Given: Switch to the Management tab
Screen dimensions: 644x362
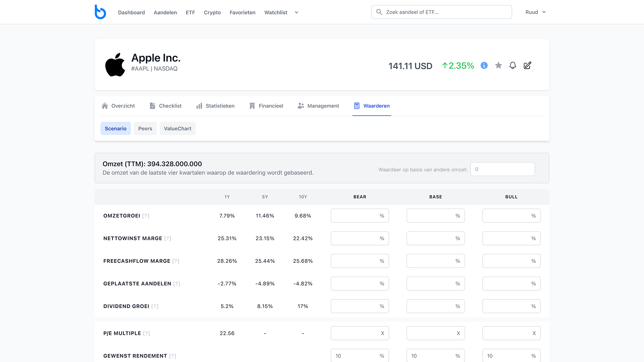Looking at the screenshot, I should point(318,106).
